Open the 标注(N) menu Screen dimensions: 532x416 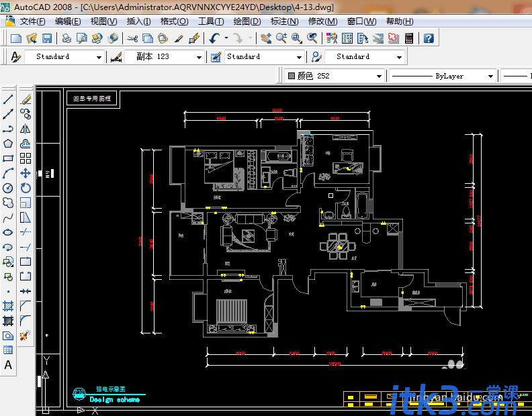point(284,21)
